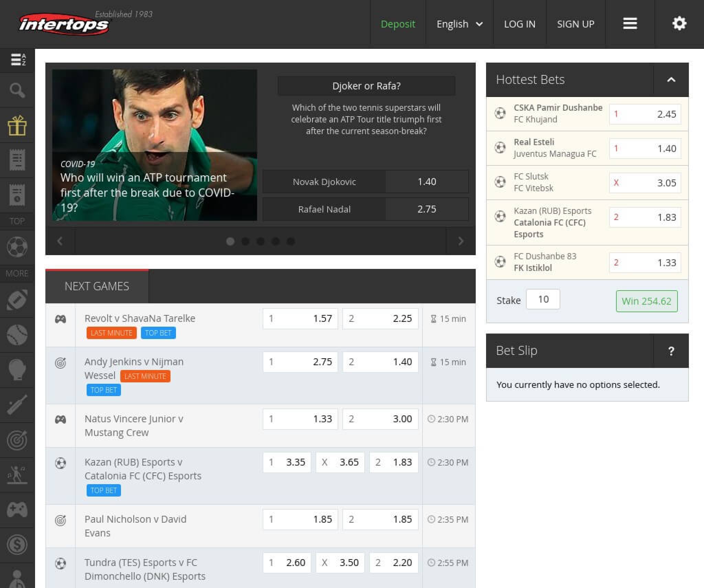Click the bet receipt icon below the gift
Screen dimensions: 704x588
coord(17,160)
